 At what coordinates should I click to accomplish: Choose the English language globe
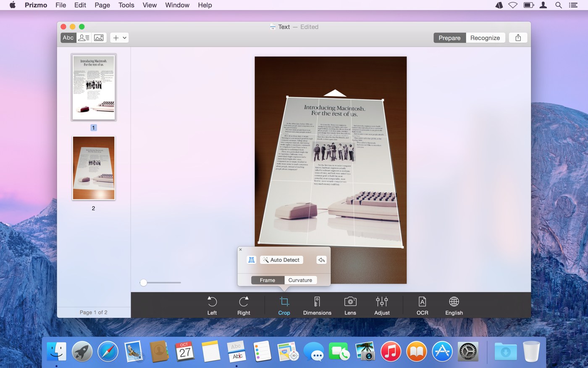click(x=454, y=306)
